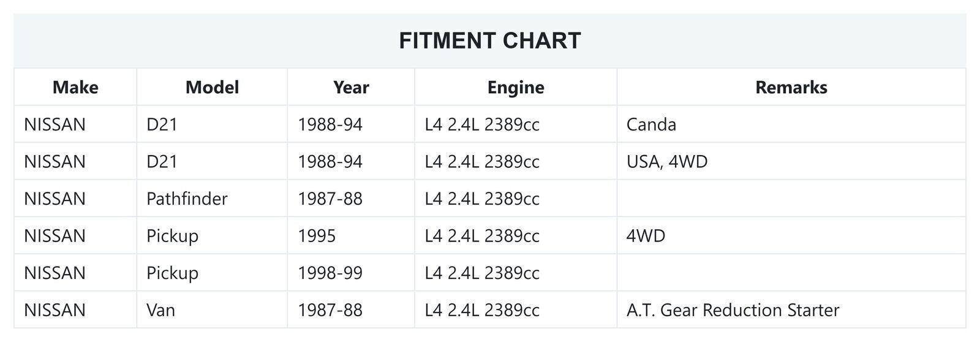980x342 pixels.
Task: Click the USA, 4WD remarks cell
Action: (667, 162)
